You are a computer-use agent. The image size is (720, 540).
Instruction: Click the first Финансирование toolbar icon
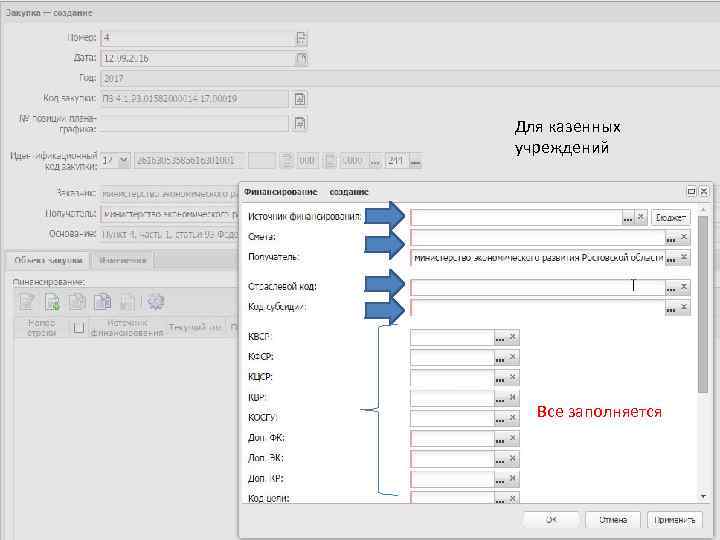[x=27, y=302]
